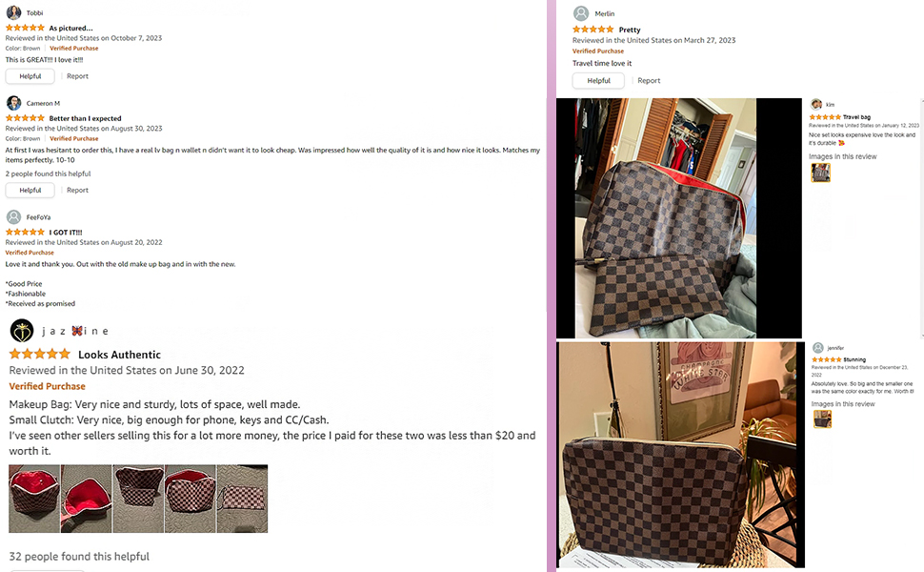The height and width of the screenshot is (572, 924).
Task: Click Tobbi's profile avatar
Action: (13, 12)
